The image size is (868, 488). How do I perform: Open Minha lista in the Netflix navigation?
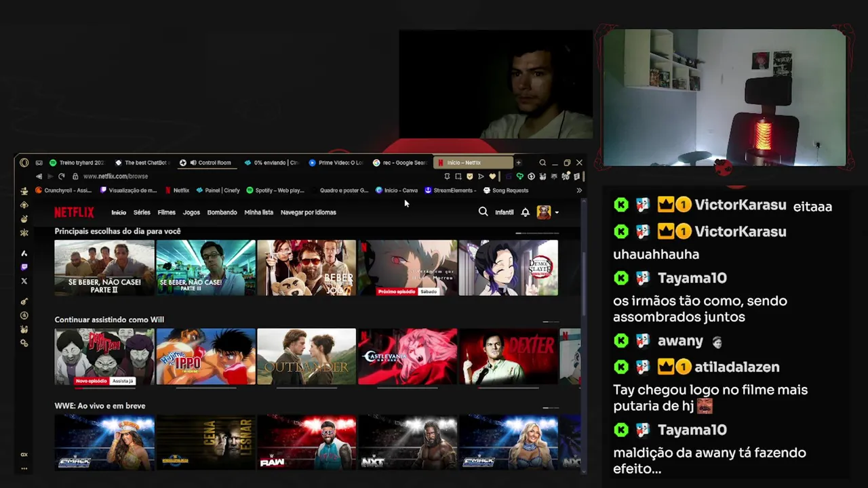[x=258, y=212]
